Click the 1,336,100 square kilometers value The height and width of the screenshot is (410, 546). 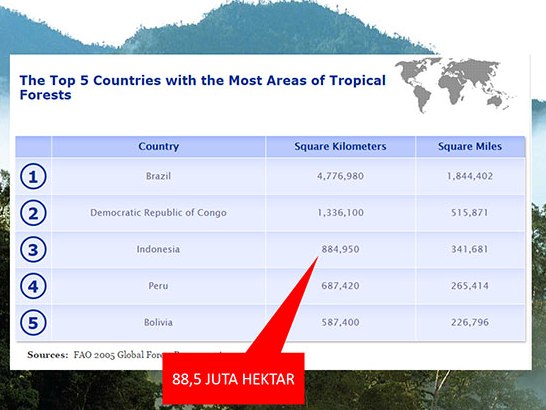point(340,212)
